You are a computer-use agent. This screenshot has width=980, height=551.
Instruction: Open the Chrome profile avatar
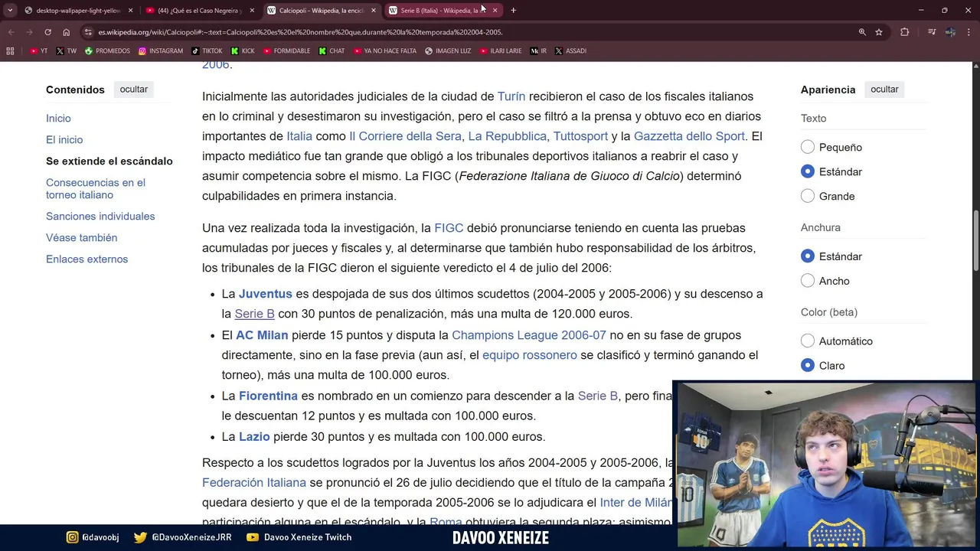(950, 32)
